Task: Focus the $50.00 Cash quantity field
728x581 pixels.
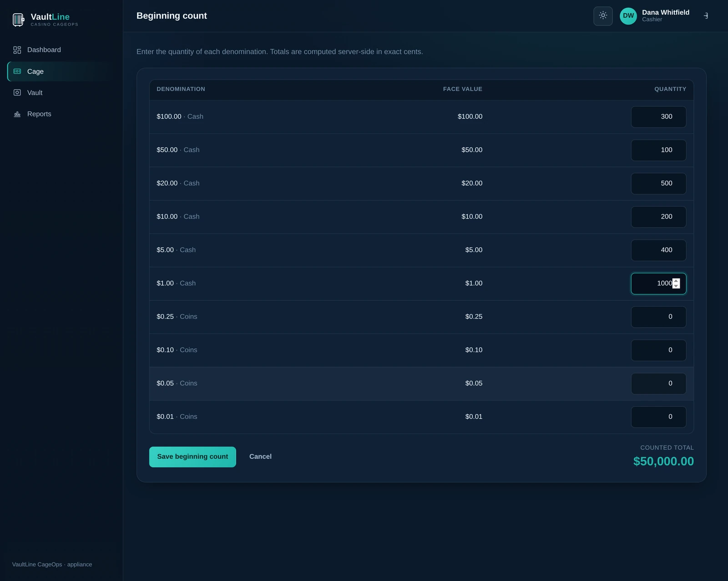Action: pos(658,150)
